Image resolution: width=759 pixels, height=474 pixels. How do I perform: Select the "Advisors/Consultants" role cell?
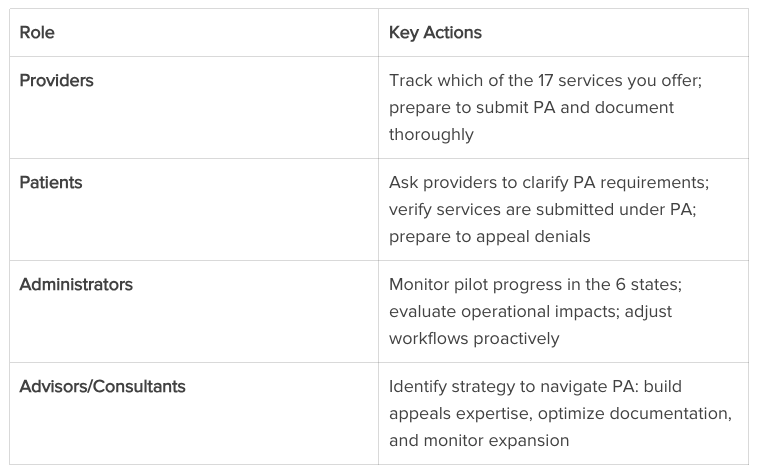pyautogui.click(x=102, y=387)
